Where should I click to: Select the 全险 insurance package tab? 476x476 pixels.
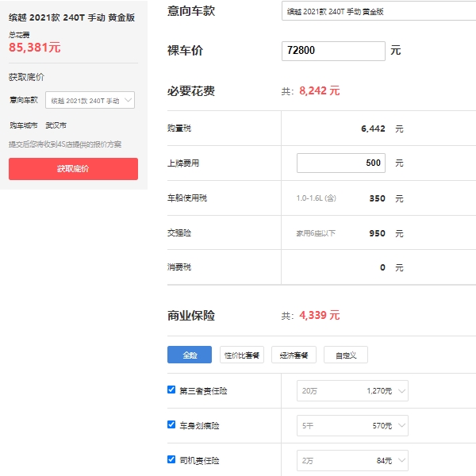coord(189,355)
